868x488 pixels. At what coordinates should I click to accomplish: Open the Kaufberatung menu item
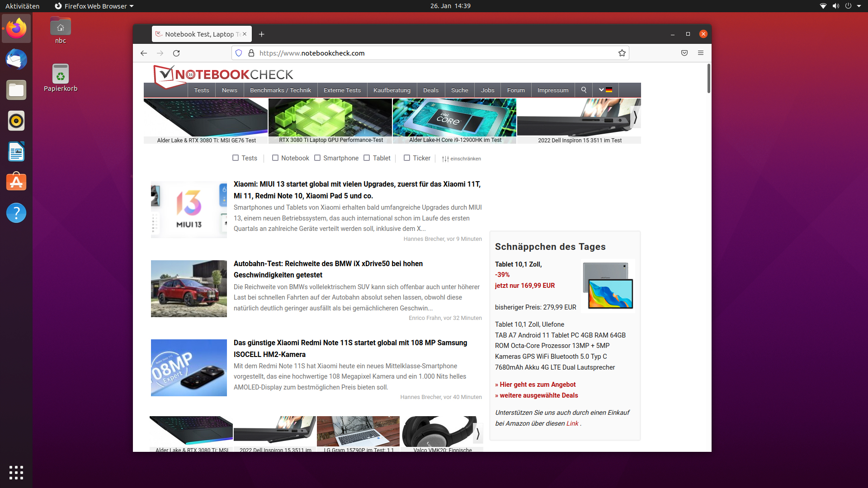tap(392, 90)
